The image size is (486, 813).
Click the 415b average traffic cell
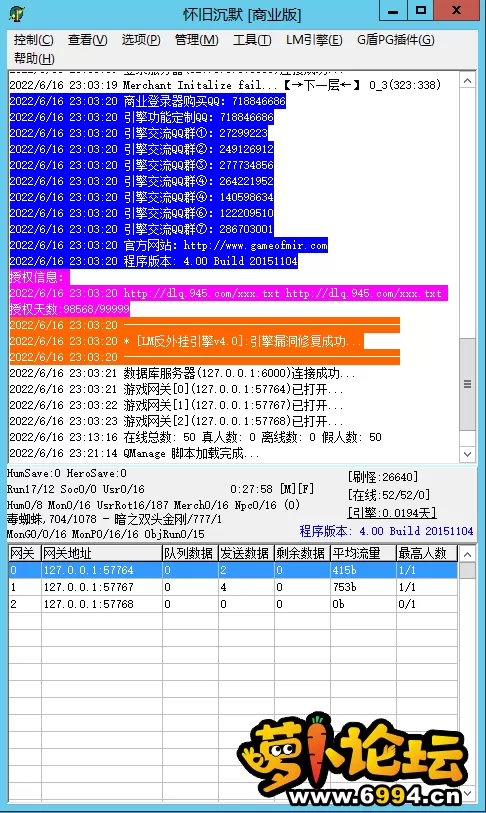pos(363,570)
